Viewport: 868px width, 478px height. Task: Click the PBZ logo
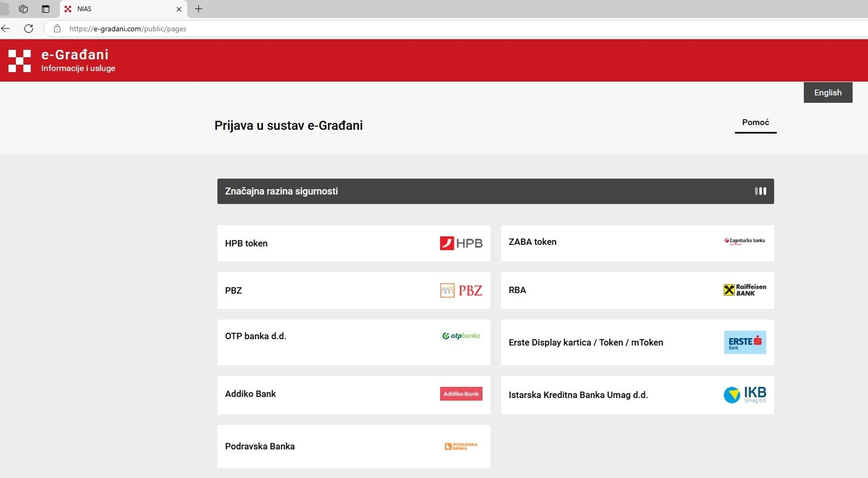(x=461, y=290)
